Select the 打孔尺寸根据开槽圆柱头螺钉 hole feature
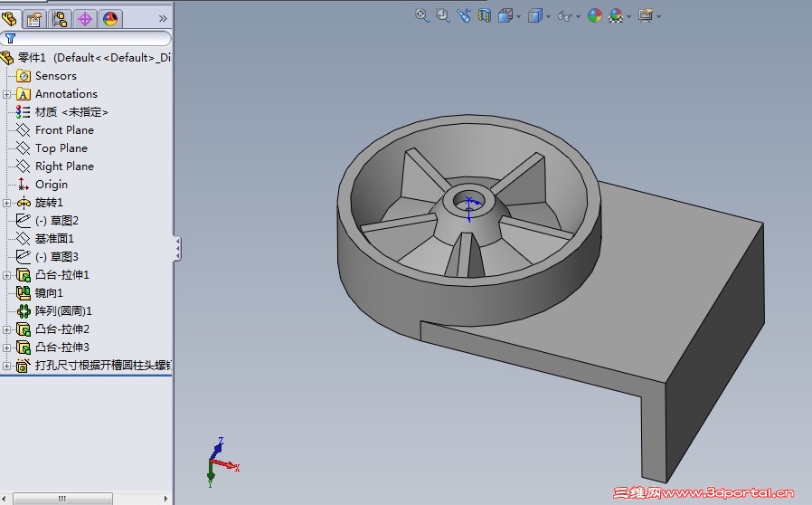 [x=103, y=366]
